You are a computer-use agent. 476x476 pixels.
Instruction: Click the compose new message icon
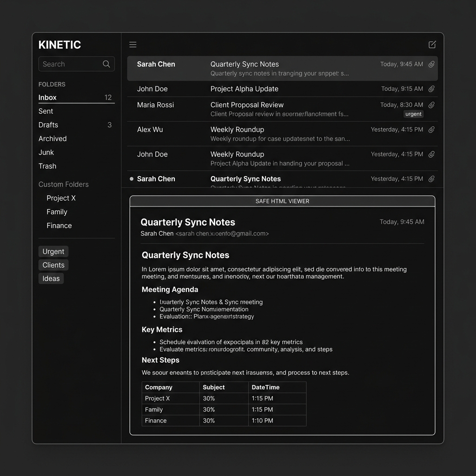pyautogui.click(x=432, y=45)
